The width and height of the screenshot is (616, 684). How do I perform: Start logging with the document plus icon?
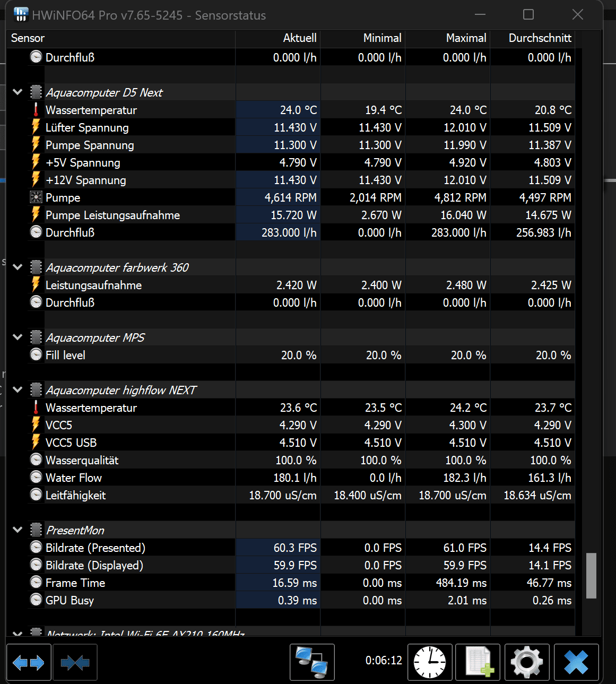tap(478, 662)
